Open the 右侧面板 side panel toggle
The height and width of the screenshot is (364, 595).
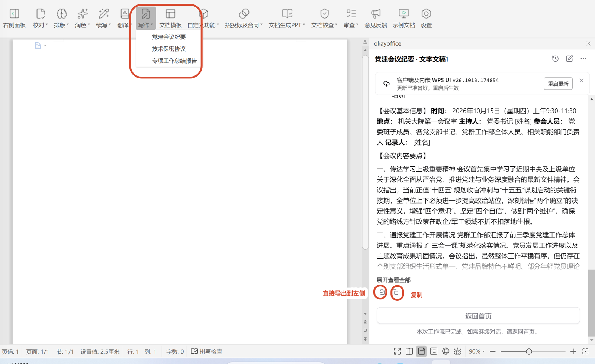(x=14, y=18)
